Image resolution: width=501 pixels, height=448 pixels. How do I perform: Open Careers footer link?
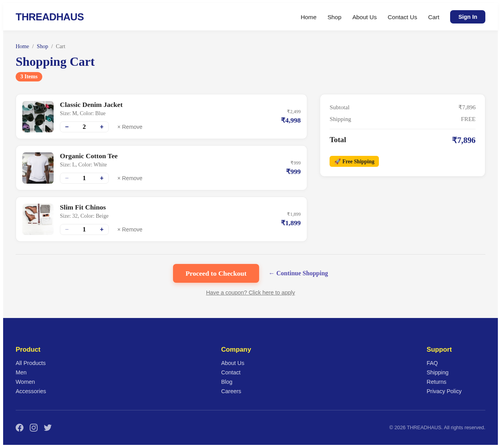231,391
